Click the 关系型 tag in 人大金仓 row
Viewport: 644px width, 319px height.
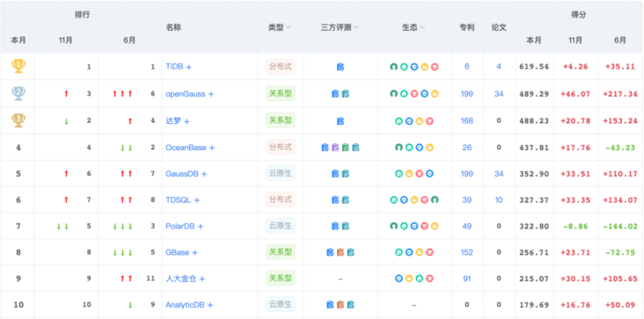point(281,279)
